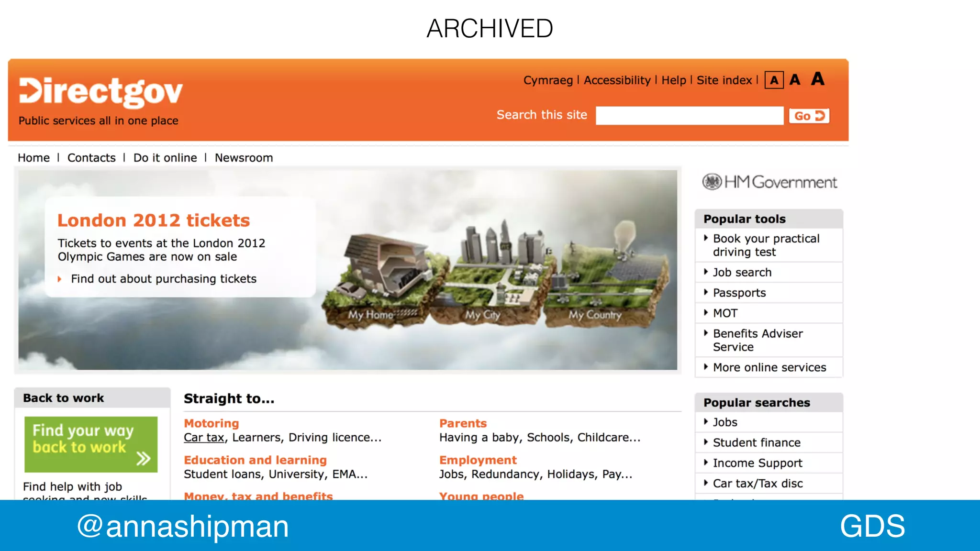Image resolution: width=980 pixels, height=551 pixels.
Task: Open the Do it online navigation item
Action: tap(165, 158)
